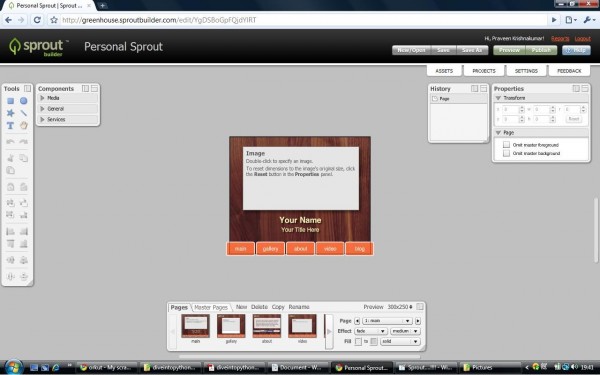The image size is (600, 375).
Task: Bookmark page with the star icon
Action: click(54, 20)
